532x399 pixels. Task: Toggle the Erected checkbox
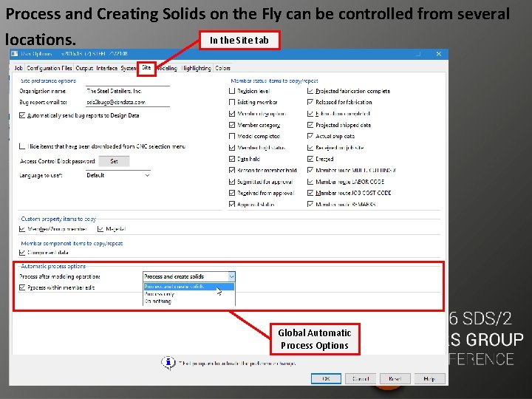click(x=310, y=159)
